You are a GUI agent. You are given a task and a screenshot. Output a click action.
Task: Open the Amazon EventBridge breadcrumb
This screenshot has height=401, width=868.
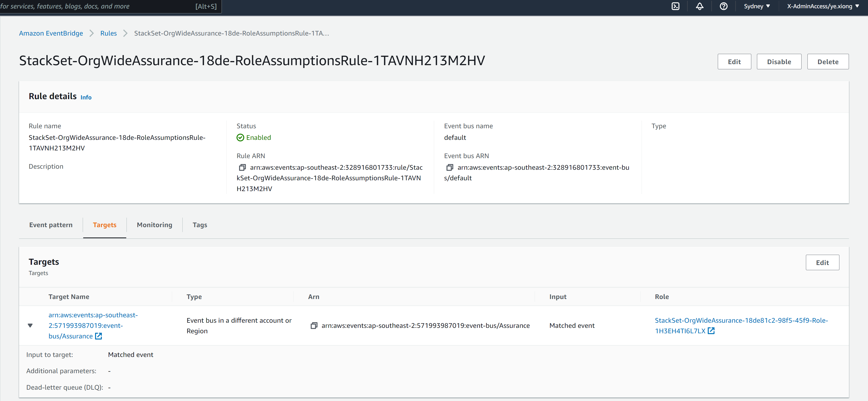point(50,33)
